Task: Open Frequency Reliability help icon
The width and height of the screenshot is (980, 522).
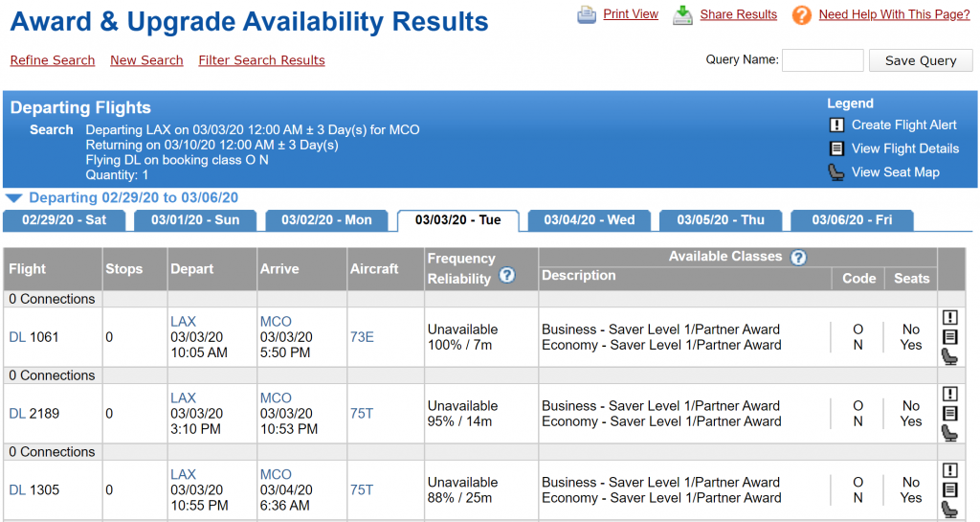Action: coord(507,275)
